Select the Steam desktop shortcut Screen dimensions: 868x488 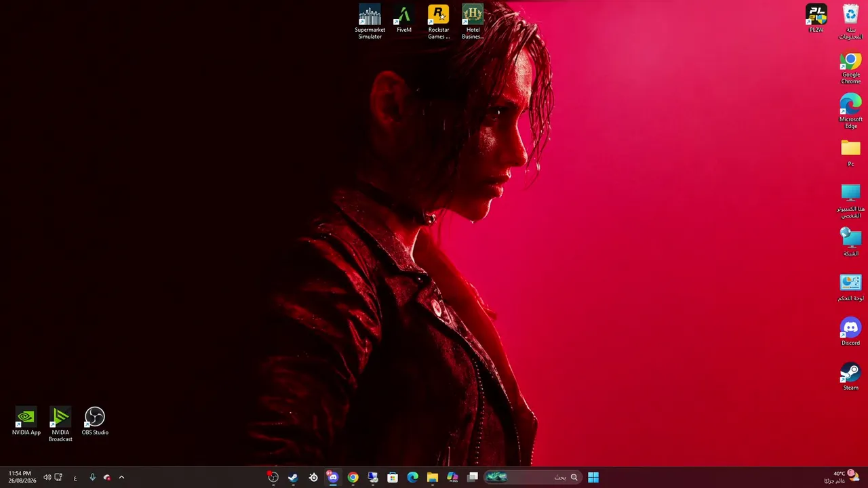coord(851,377)
